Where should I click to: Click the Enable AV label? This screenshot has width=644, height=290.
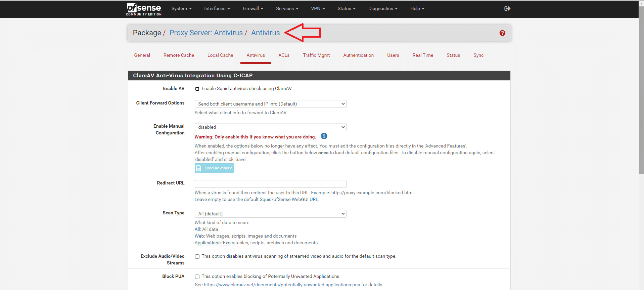click(x=174, y=88)
